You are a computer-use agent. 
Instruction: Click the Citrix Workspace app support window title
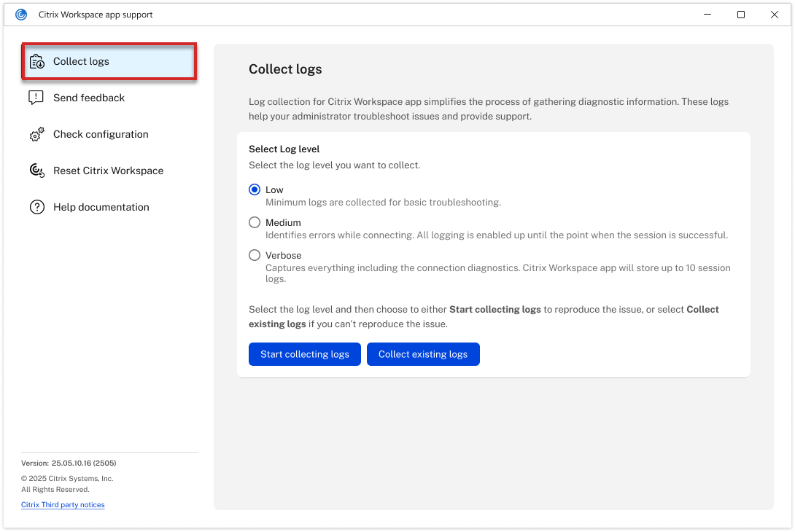pos(96,15)
